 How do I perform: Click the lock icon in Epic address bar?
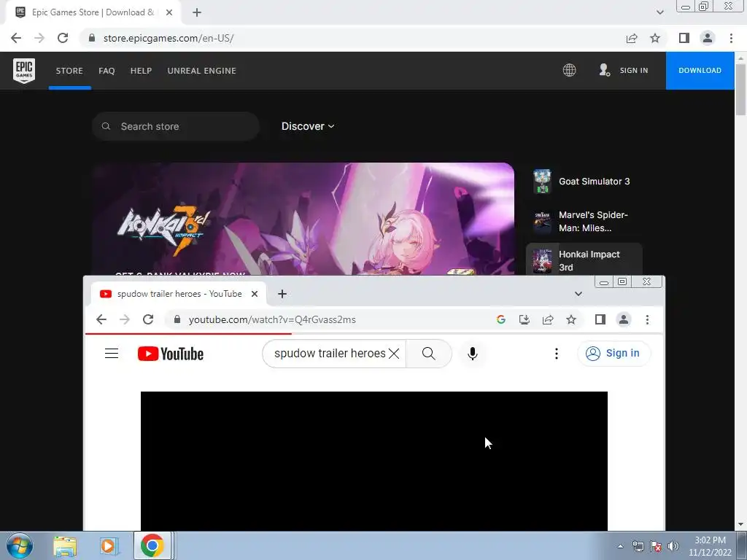(92, 38)
